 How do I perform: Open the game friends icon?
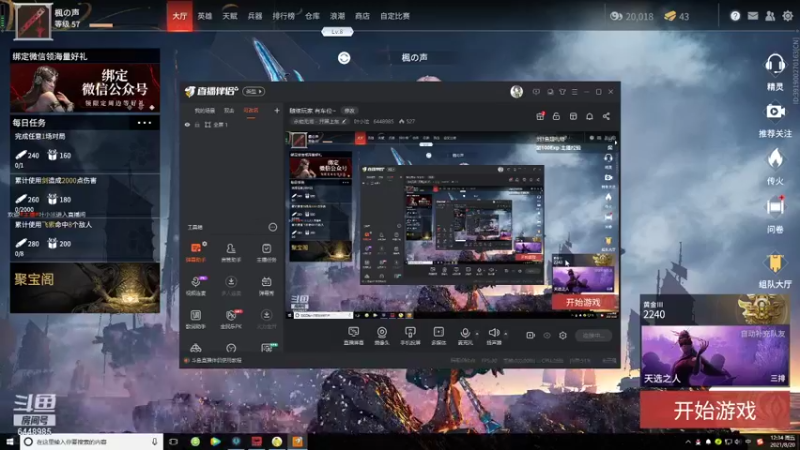(770, 16)
